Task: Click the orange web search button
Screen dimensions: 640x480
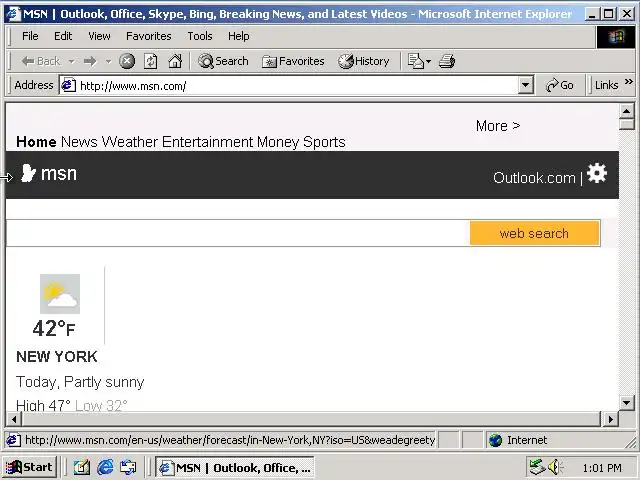Action: coord(535,233)
